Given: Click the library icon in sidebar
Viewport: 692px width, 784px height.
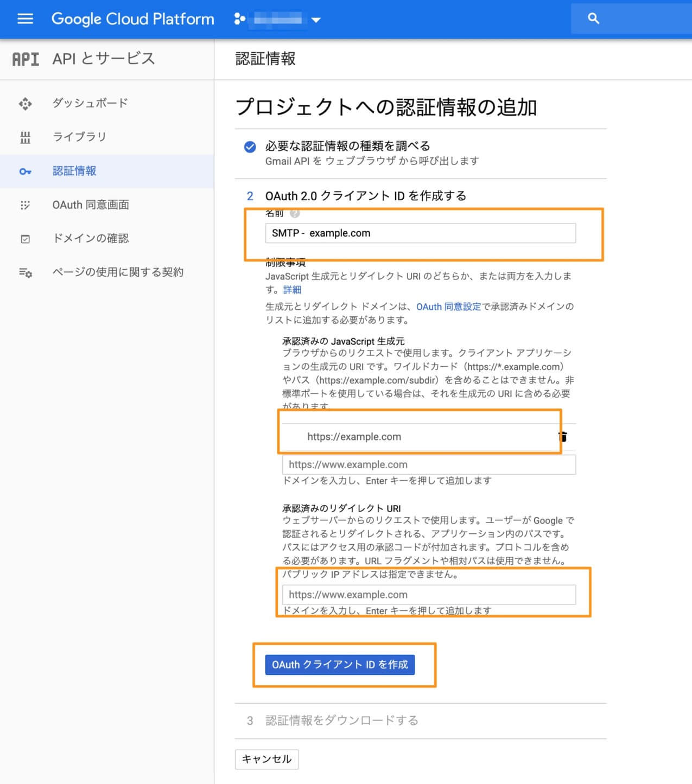Looking at the screenshot, I should (25, 137).
